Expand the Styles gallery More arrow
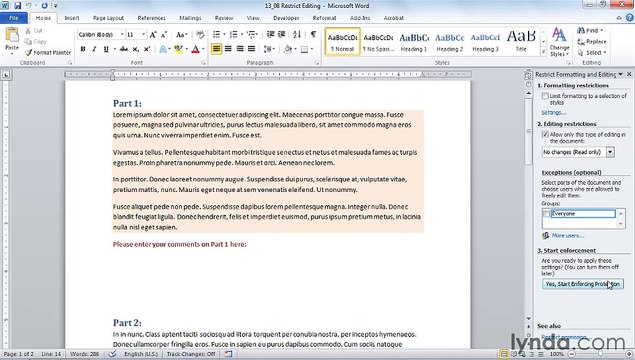The image size is (635, 360). point(543,52)
